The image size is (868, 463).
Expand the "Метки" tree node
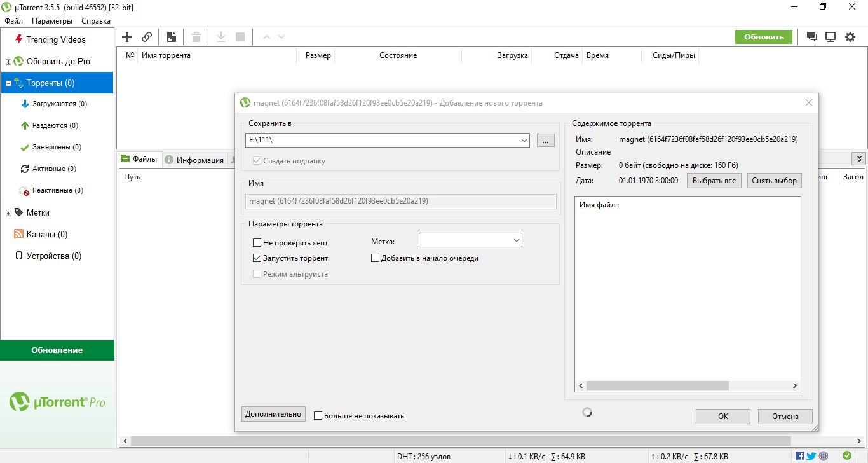pyautogui.click(x=8, y=213)
